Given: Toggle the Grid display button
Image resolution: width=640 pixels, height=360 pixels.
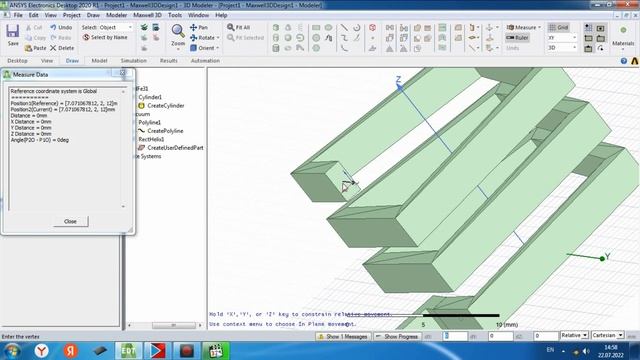Looking at the screenshot, I should coord(558,27).
